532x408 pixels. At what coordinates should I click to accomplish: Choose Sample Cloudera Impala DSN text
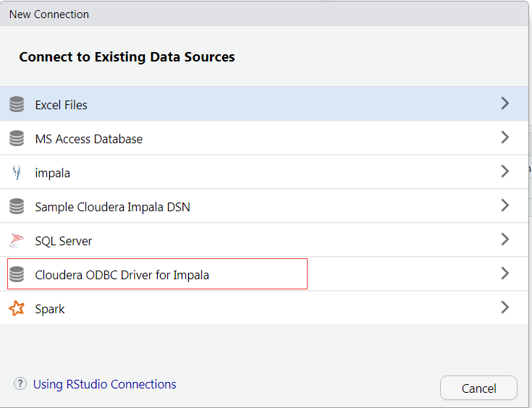113,207
